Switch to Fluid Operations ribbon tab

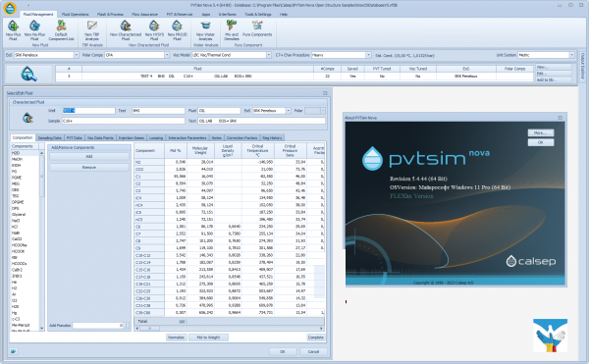tap(76, 15)
